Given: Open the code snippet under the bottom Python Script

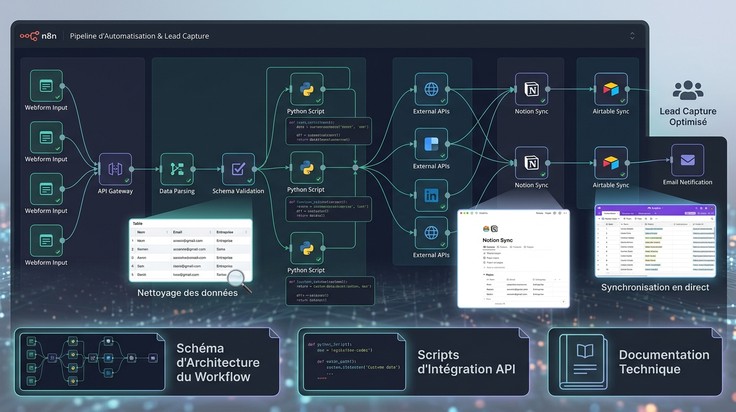Looking at the screenshot, I should tap(330, 290).
